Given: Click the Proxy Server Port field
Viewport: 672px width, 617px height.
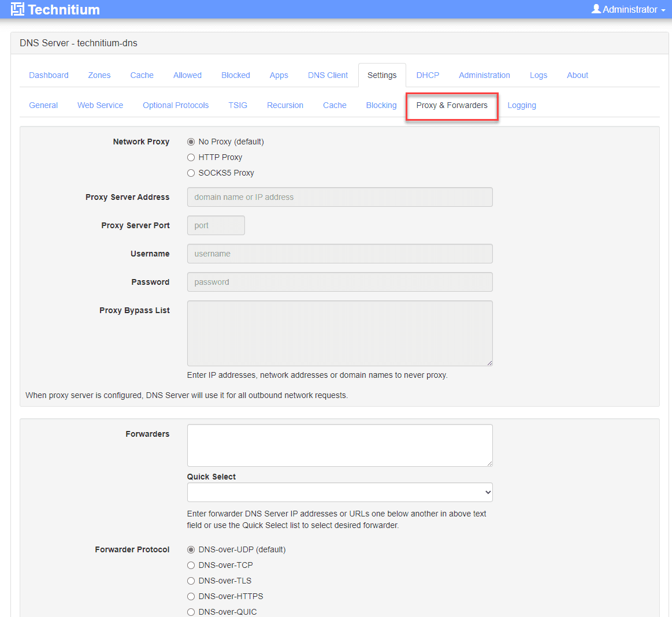Looking at the screenshot, I should click(x=216, y=225).
